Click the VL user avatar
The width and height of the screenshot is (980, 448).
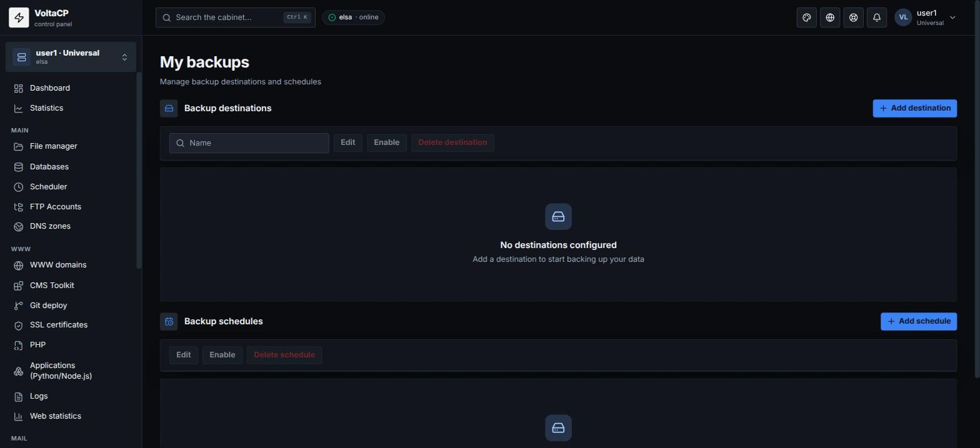[x=903, y=17]
